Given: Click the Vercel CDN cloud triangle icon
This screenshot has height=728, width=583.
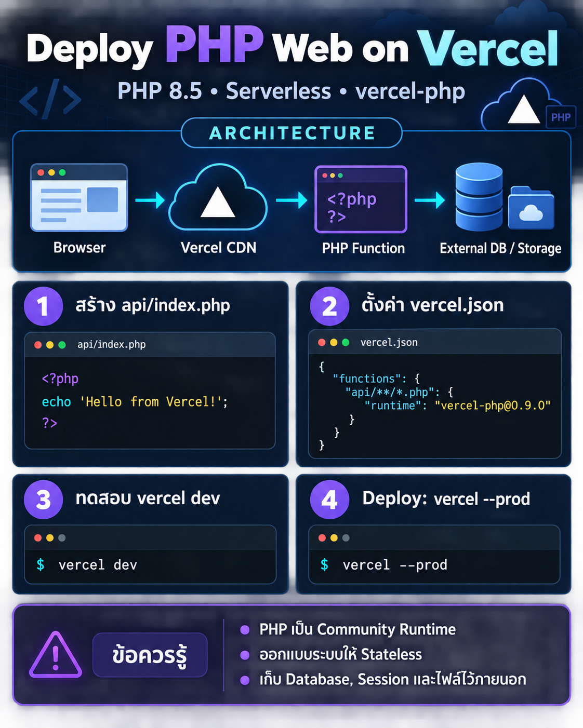Looking at the screenshot, I should [x=218, y=197].
